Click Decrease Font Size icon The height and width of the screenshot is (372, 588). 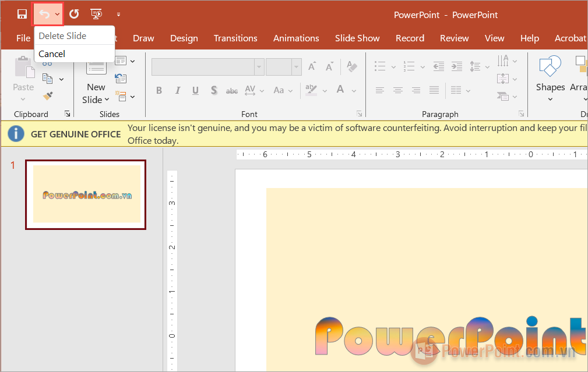(329, 67)
